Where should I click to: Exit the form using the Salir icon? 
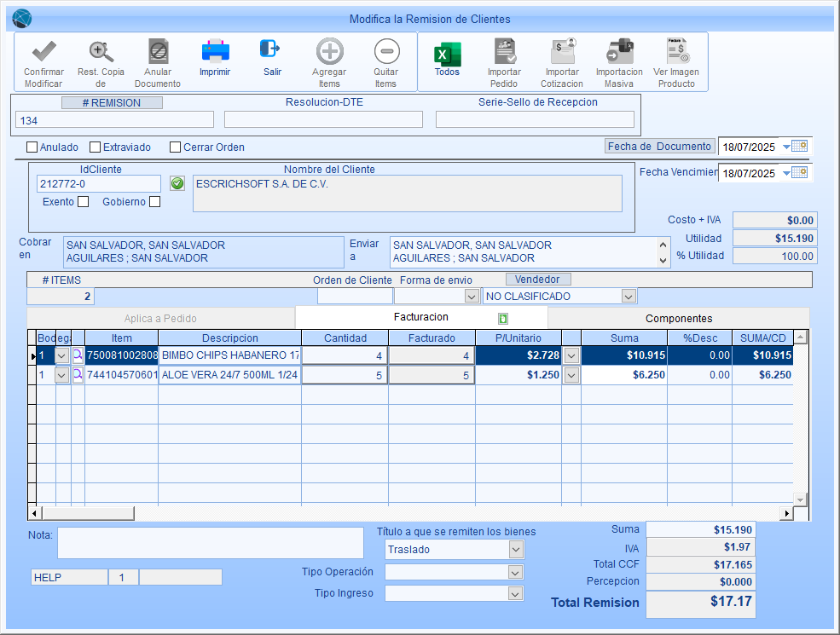coord(272,50)
